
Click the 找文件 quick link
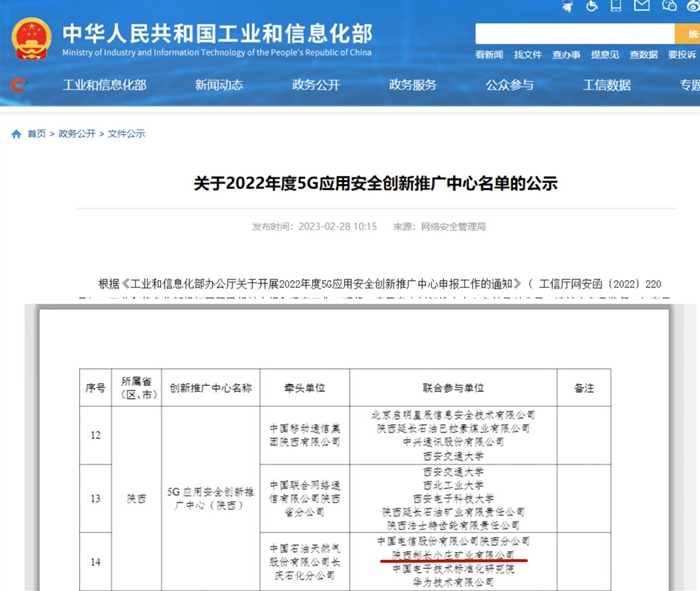pyautogui.click(x=528, y=55)
